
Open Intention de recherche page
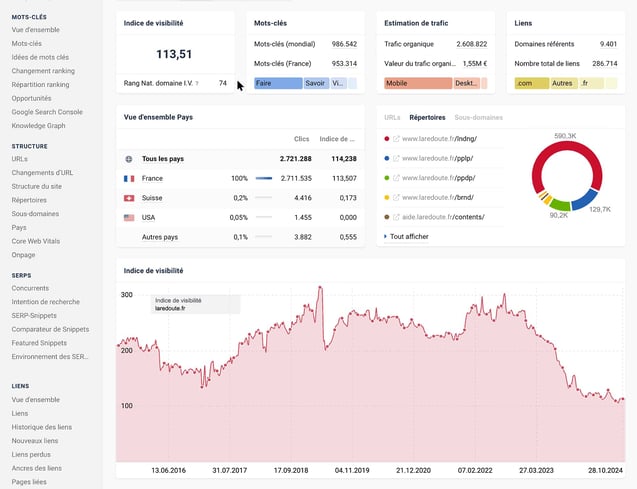(46, 302)
